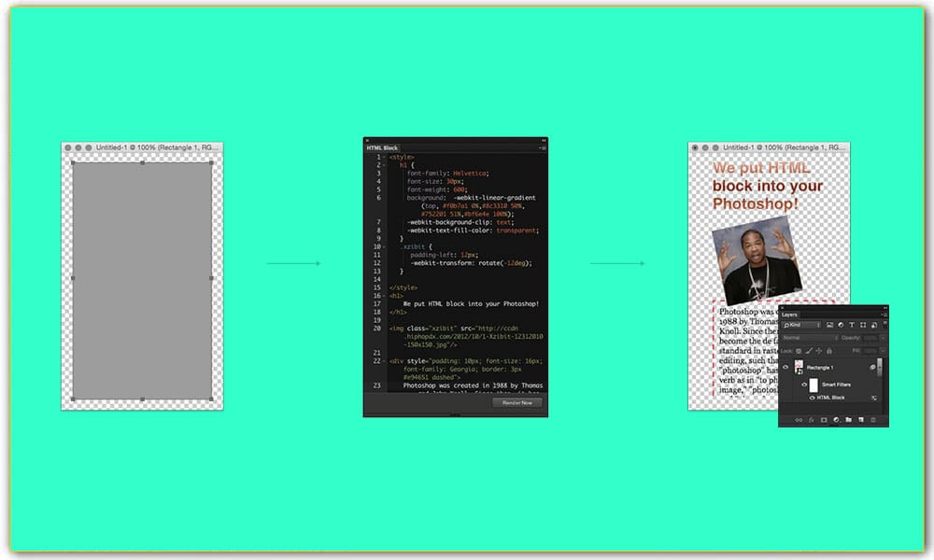Click the Layers panel tab
Image resolution: width=934 pixels, height=560 pixels.
790,315
